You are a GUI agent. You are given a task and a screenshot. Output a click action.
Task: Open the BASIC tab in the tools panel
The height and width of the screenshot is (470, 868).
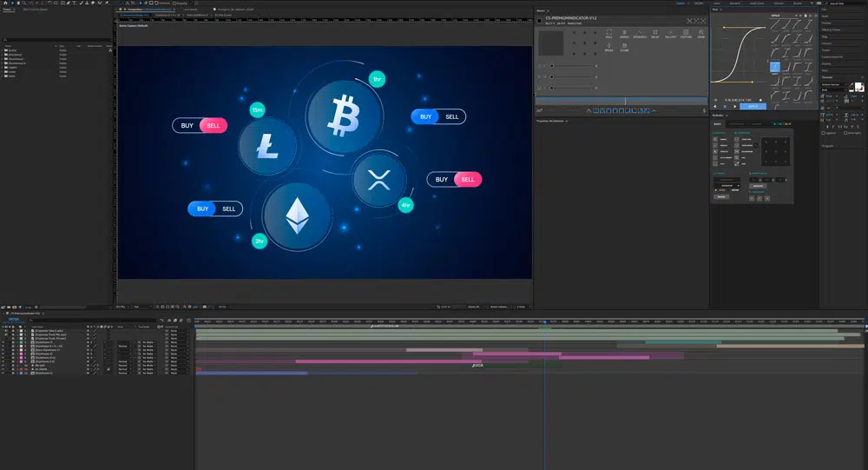(718, 124)
